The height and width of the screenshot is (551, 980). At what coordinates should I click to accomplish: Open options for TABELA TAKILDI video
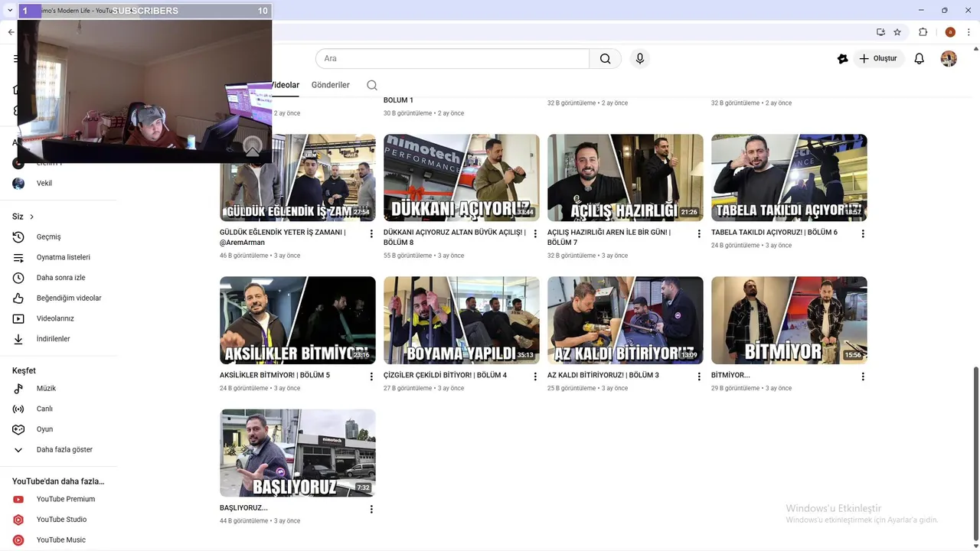tap(863, 234)
